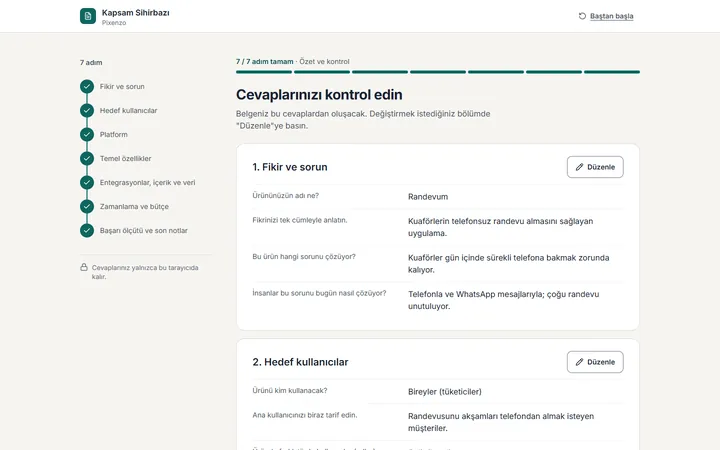Click the answer 'Kuaförlerin telefonsuz randevu almasını sağlayan uygulama.'
Viewport: 720px width, 450px height.
tap(501, 227)
